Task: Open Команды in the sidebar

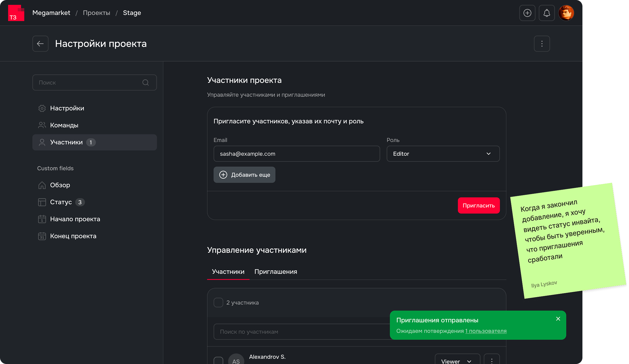Action: pyautogui.click(x=64, y=125)
